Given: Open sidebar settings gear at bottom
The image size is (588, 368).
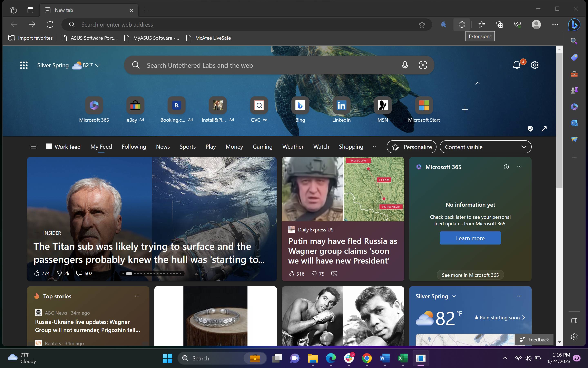Looking at the screenshot, I should coord(574,337).
